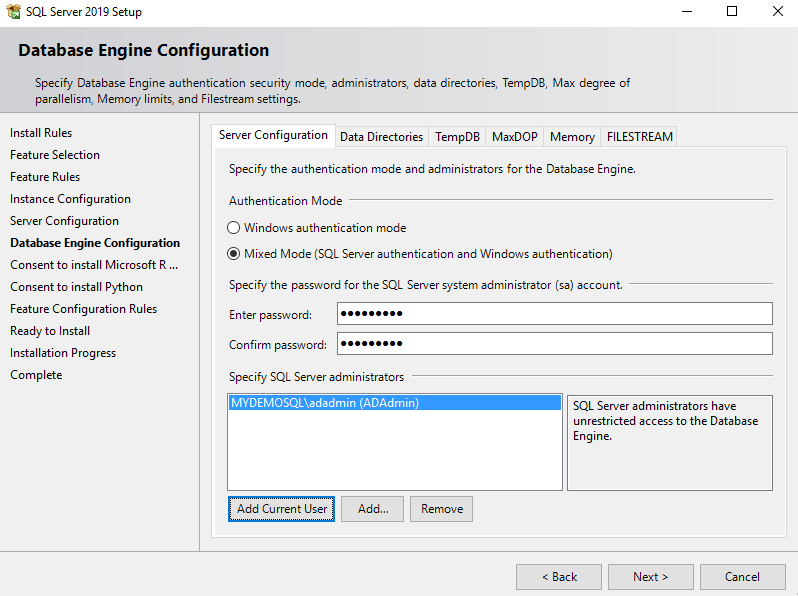Screen dimensions: 798x596
Task: Click the Confirm password field
Action: coord(554,344)
